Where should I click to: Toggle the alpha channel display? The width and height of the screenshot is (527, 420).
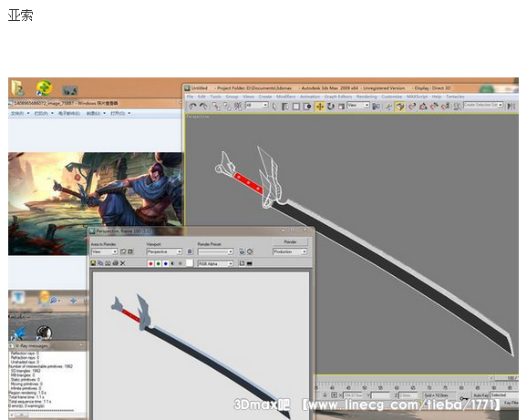coord(172,263)
